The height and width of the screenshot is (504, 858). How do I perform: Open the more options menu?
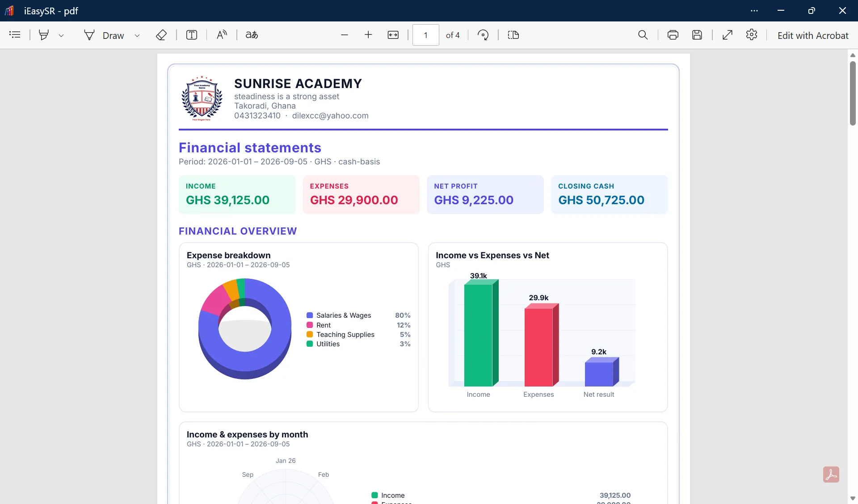(754, 11)
